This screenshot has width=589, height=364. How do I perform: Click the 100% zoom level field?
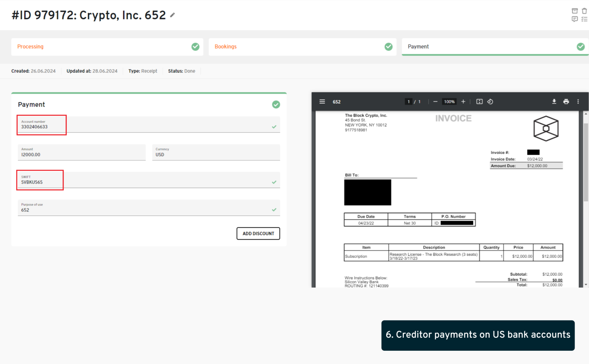tap(449, 102)
